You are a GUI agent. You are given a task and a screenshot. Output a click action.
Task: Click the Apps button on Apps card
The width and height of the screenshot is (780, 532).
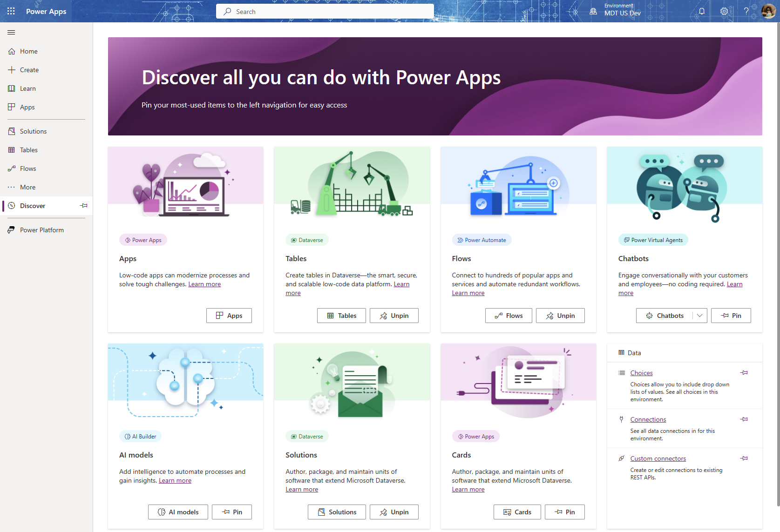tap(229, 316)
